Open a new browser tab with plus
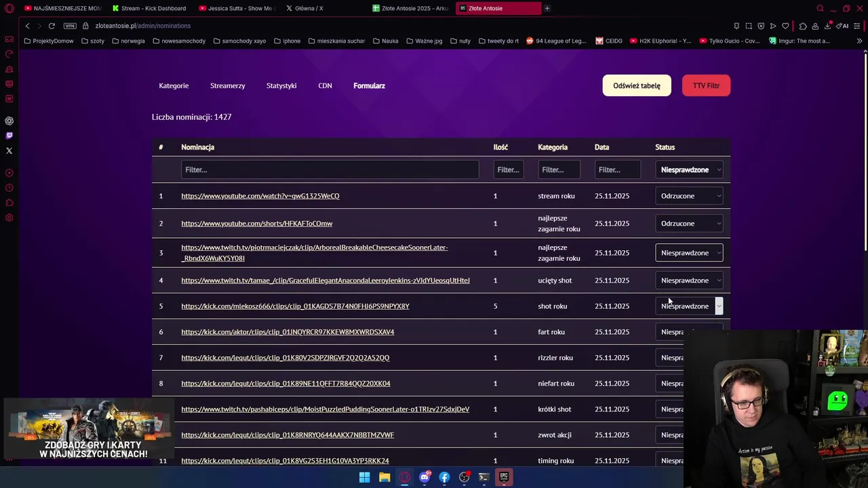The height and width of the screenshot is (488, 868). [x=547, y=8]
